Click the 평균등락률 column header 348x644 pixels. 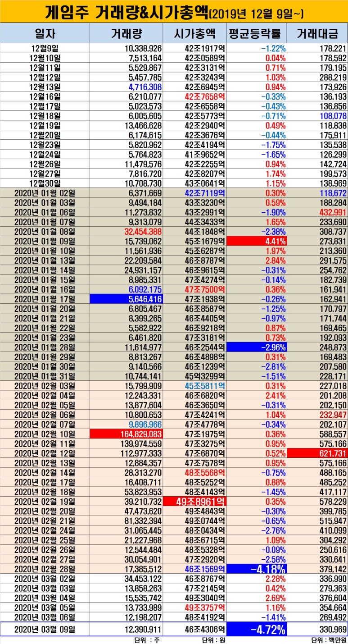point(257,34)
